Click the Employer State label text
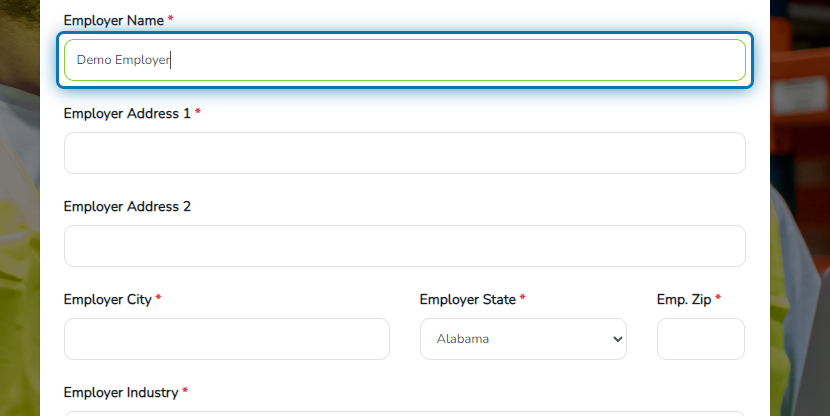 (x=467, y=300)
